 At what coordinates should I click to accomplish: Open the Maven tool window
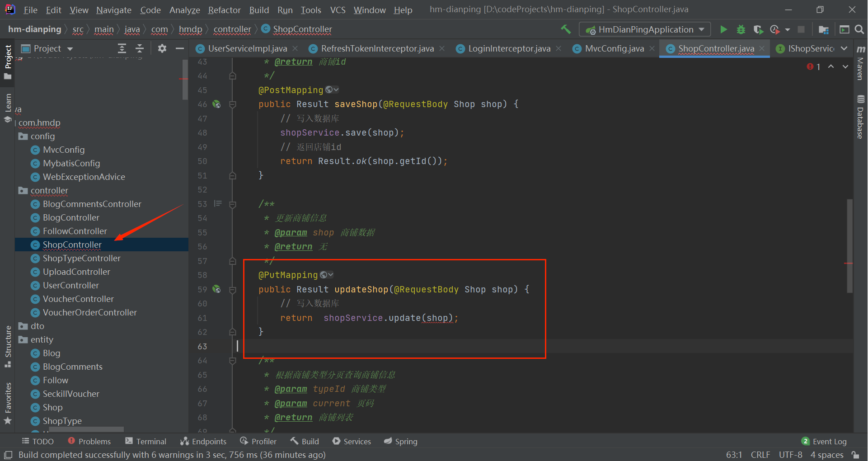(x=861, y=63)
